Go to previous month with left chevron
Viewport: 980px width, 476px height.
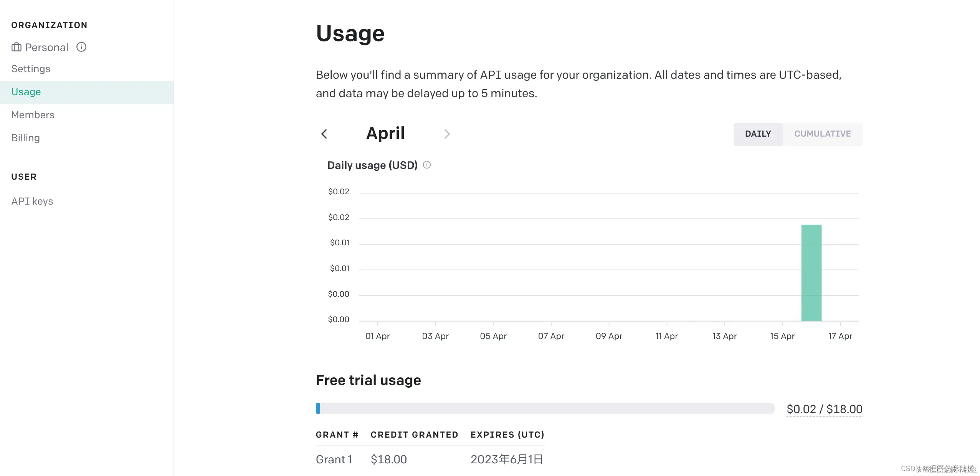pyautogui.click(x=324, y=134)
